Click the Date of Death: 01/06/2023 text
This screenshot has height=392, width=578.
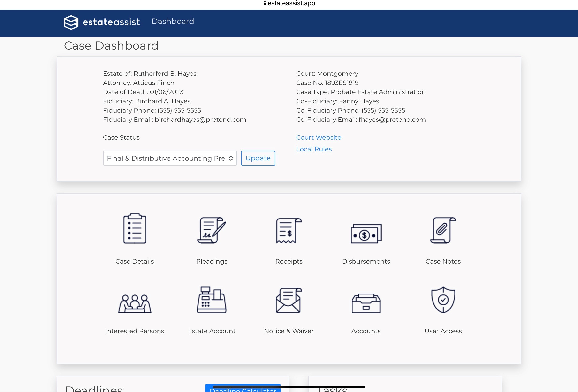tap(143, 92)
